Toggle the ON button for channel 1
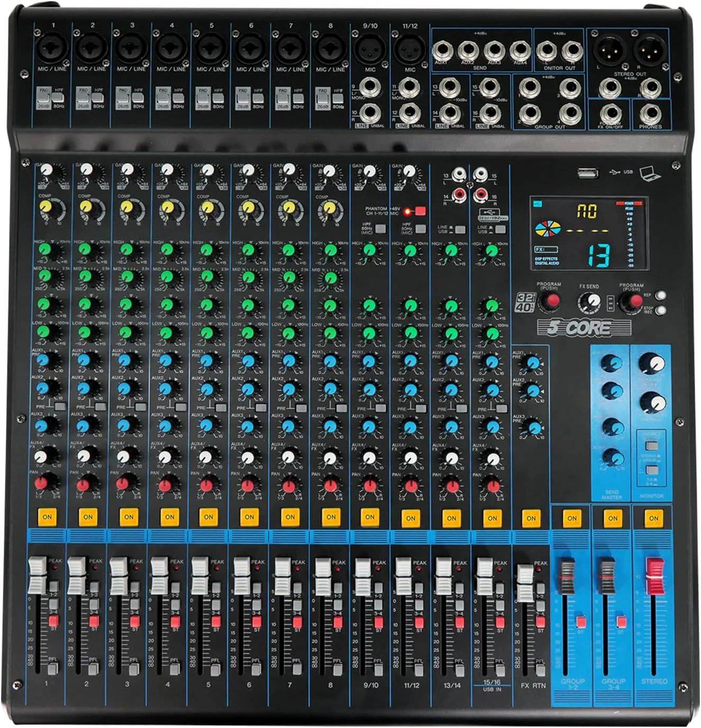The image size is (701, 728). pyautogui.click(x=47, y=517)
